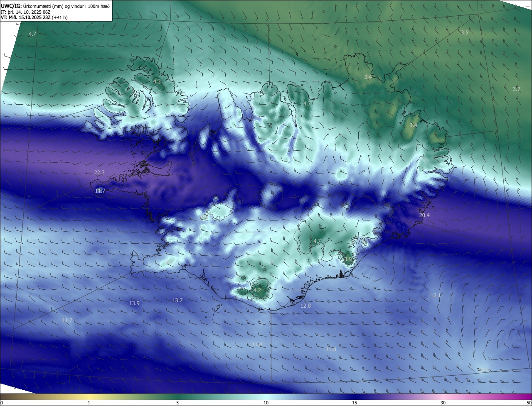Click the colour scale tick label 10
The width and height of the screenshot is (532, 406).
[x=266, y=403]
